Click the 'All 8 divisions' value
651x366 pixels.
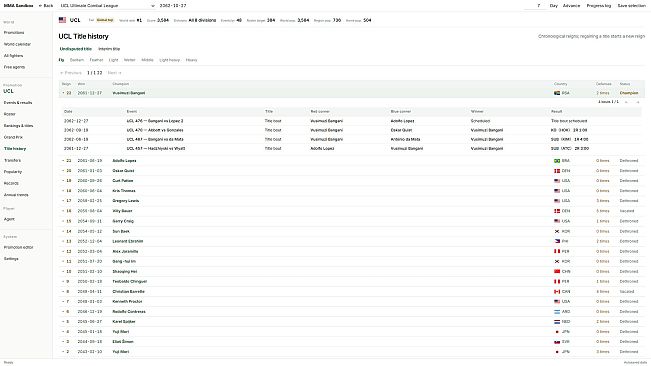202,20
